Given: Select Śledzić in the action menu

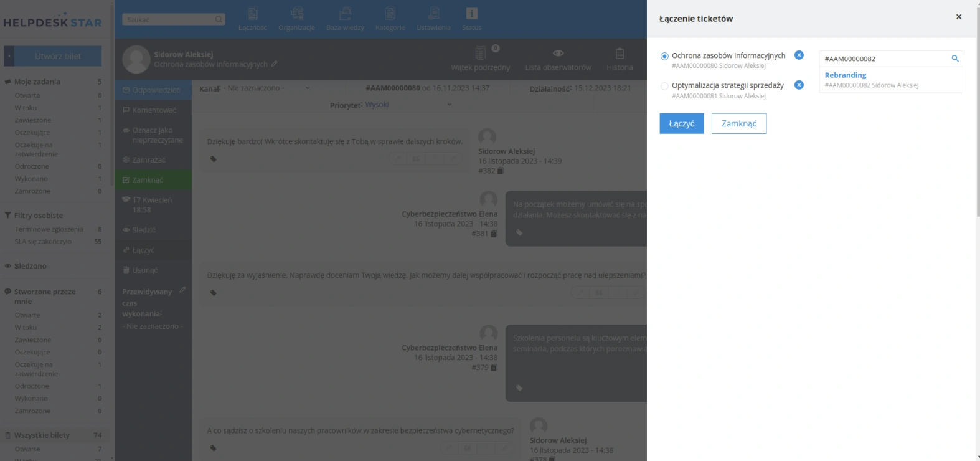Looking at the screenshot, I should pos(153,229).
